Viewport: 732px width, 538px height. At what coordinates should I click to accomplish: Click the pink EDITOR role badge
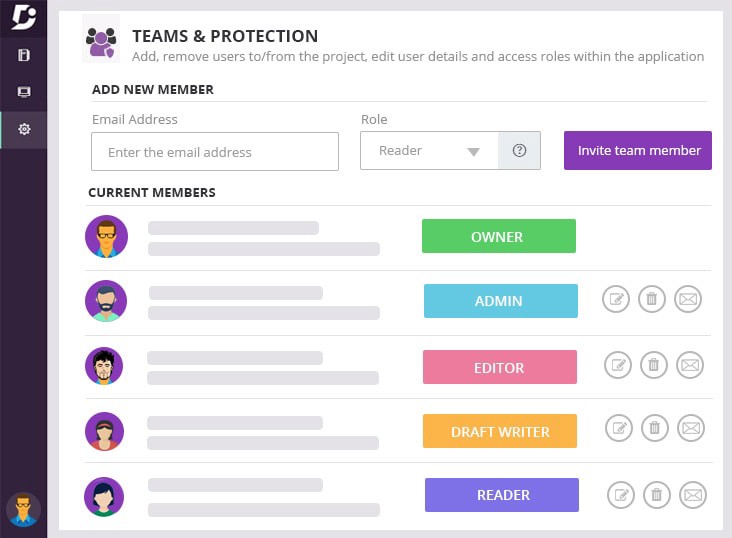coord(499,367)
